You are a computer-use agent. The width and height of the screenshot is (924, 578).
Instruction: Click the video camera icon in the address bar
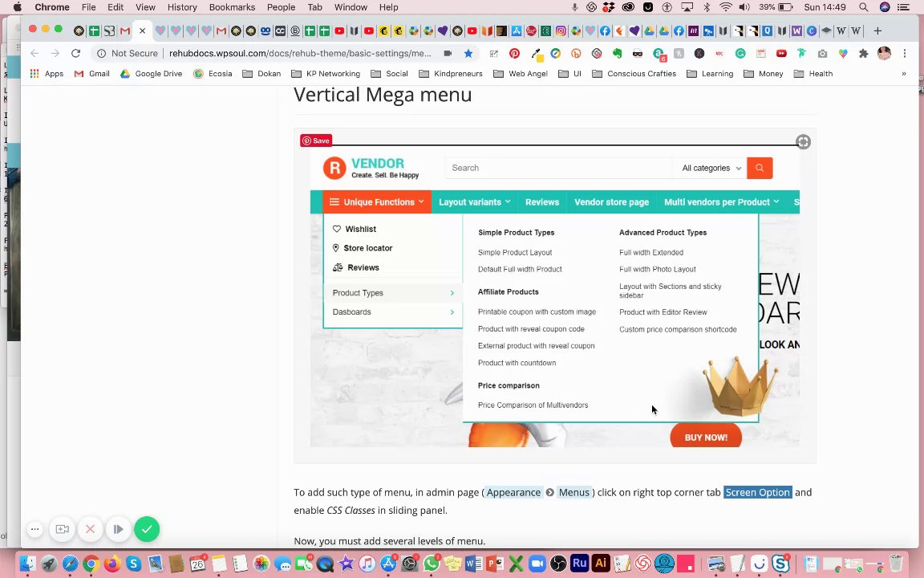448,54
